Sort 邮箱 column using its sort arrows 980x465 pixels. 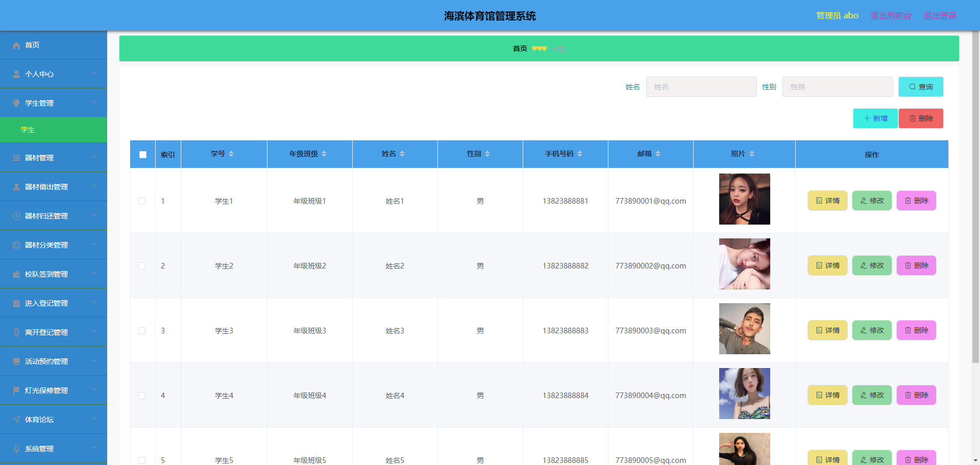(x=658, y=154)
